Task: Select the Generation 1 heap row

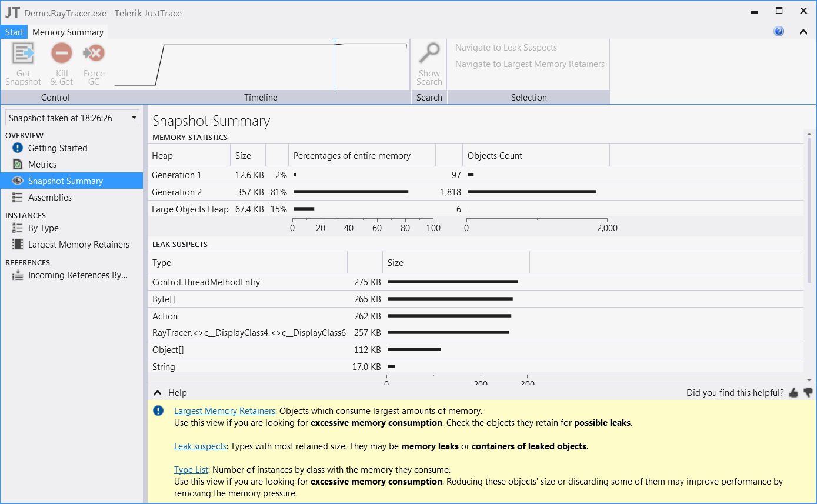Action: 475,175
